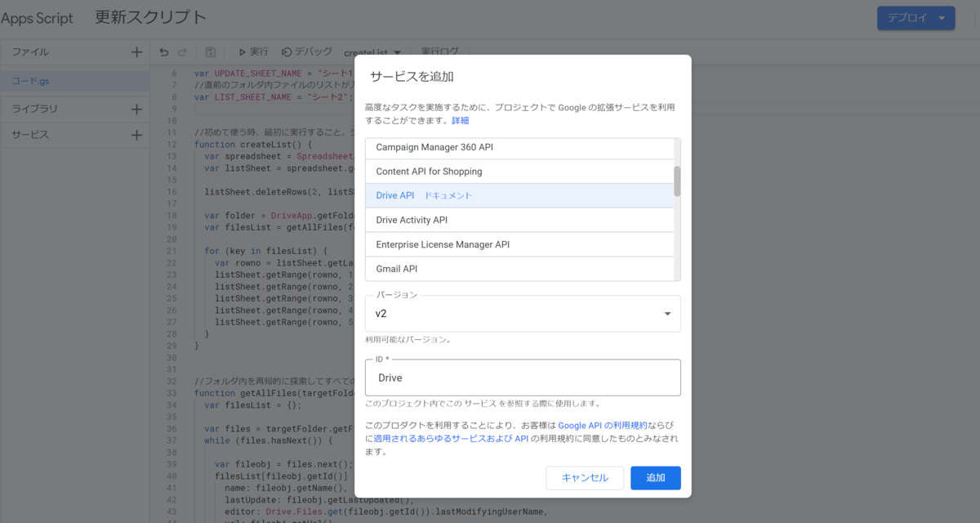The width and height of the screenshot is (980, 523).
Task: Select the Drive API row
Action: point(520,196)
